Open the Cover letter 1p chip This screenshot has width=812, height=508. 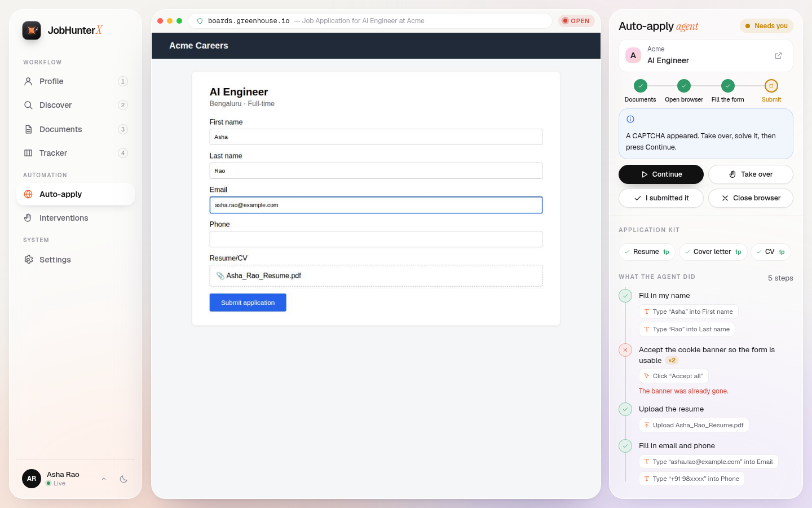713,252
